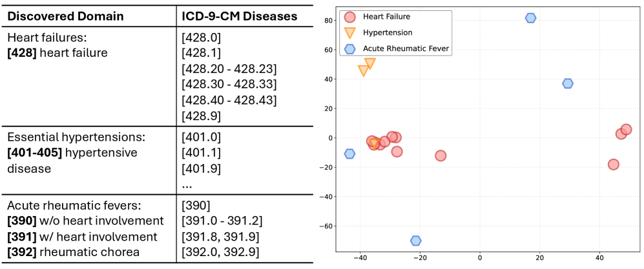Click the [401.9] hypertension code

(x=202, y=168)
